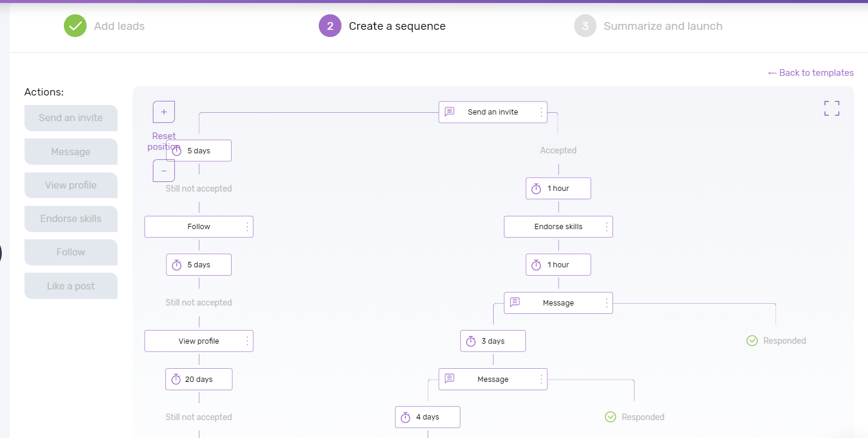The height and width of the screenshot is (438, 868).
Task: Go back to templates
Action: coord(811,73)
